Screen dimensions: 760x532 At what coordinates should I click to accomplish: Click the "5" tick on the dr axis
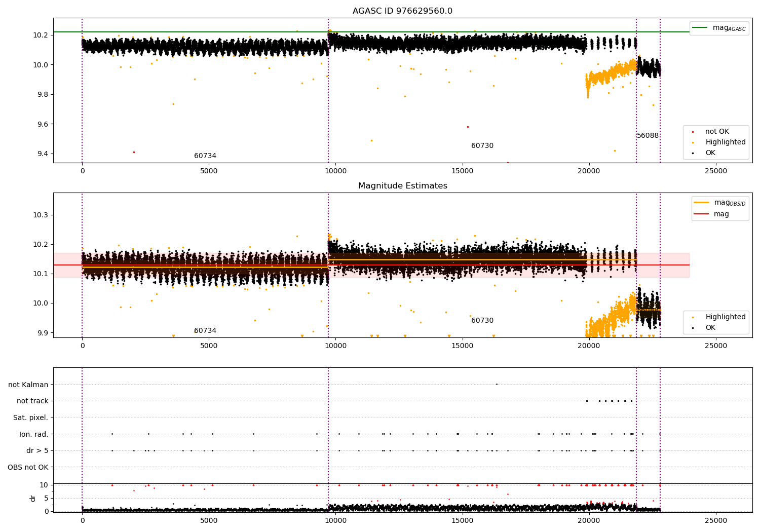point(46,498)
